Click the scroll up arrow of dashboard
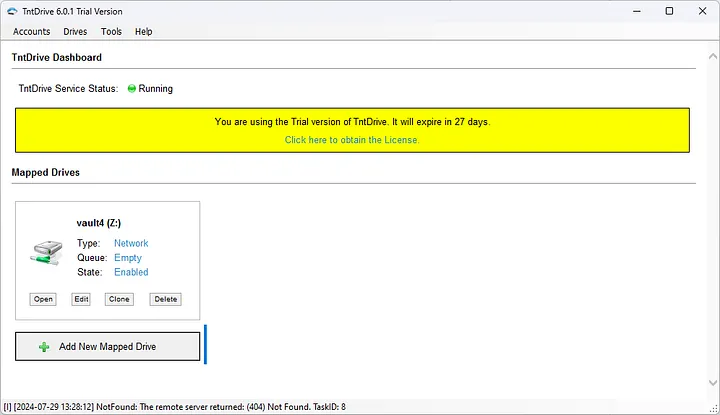The image size is (720, 415). 713,56
